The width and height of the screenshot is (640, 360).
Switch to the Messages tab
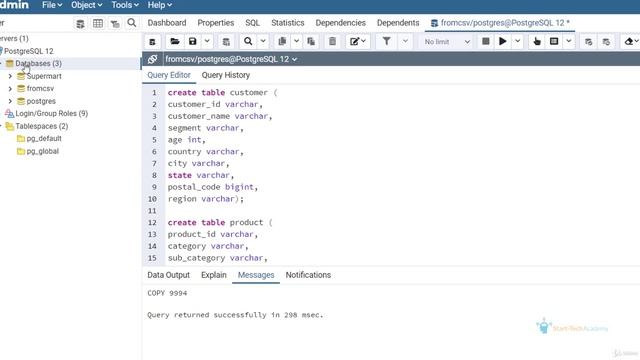256,275
